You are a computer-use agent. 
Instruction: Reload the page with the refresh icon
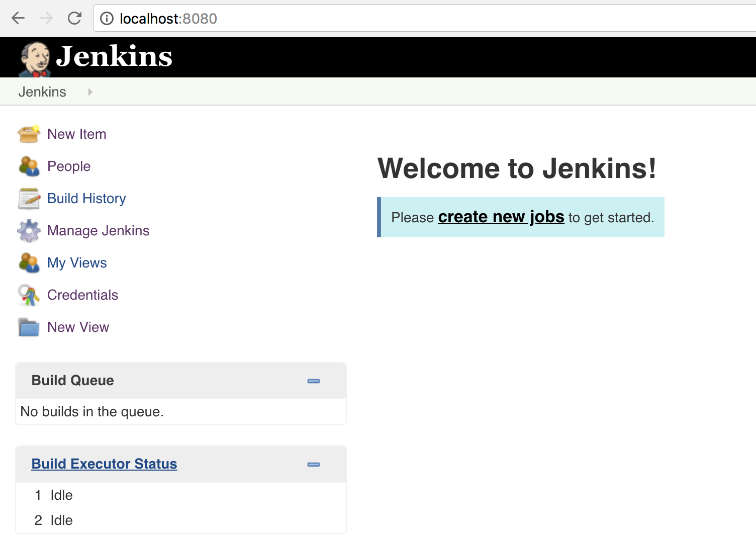coord(74,19)
